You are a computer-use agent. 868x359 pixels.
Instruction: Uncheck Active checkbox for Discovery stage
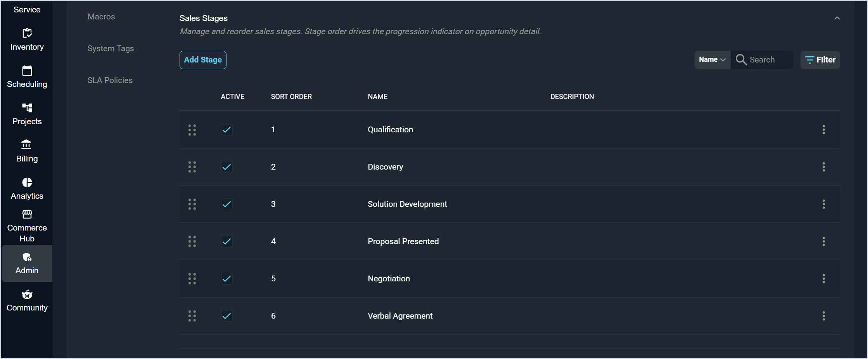(x=227, y=167)
